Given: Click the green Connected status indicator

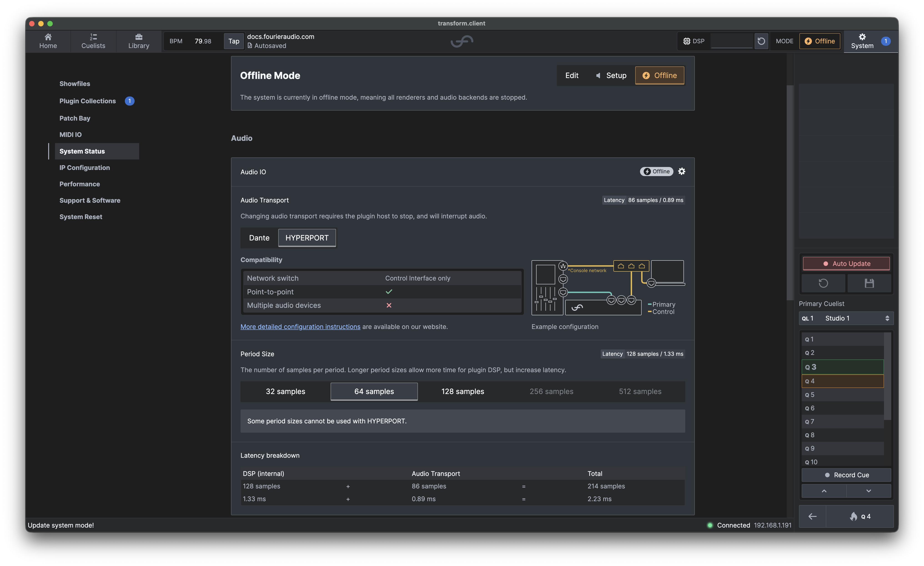Looking at the screenshot, I should pyautogui.click(x=710, y=525).
